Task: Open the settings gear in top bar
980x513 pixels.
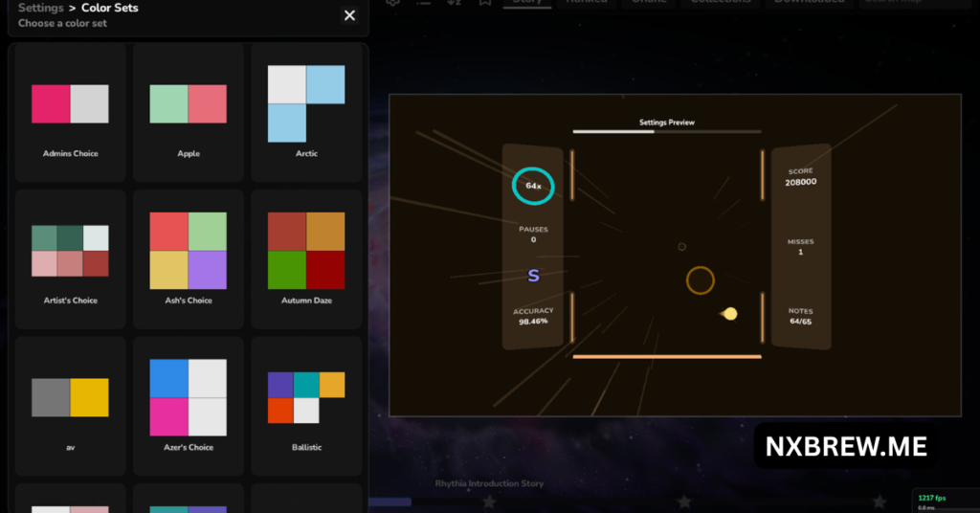Action: [393, 3]
